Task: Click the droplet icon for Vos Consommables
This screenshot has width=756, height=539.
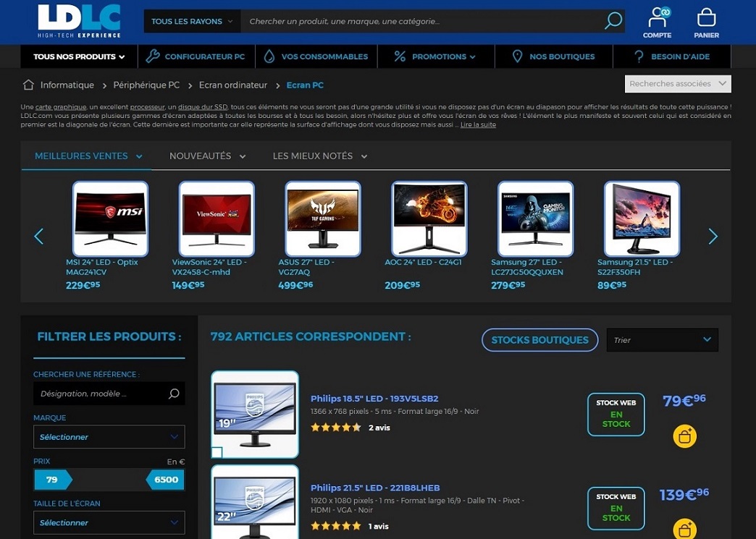Action: 269,56
